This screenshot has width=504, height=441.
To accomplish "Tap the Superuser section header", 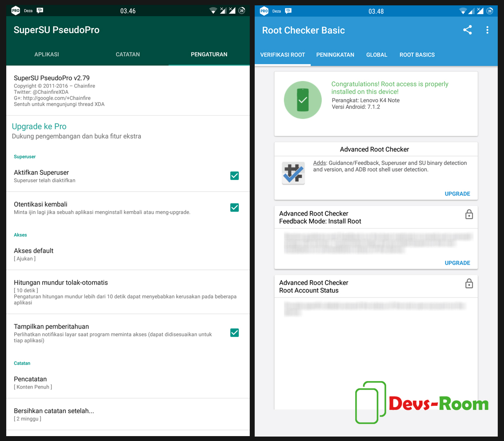I will click(x=25, y=157).
